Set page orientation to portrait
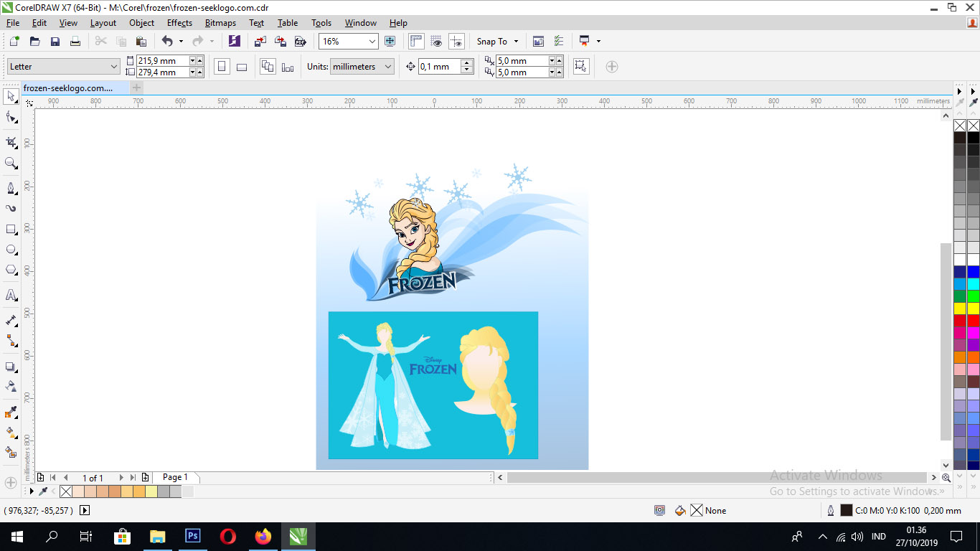Screen dimensions: 980x551 (222, 67)
